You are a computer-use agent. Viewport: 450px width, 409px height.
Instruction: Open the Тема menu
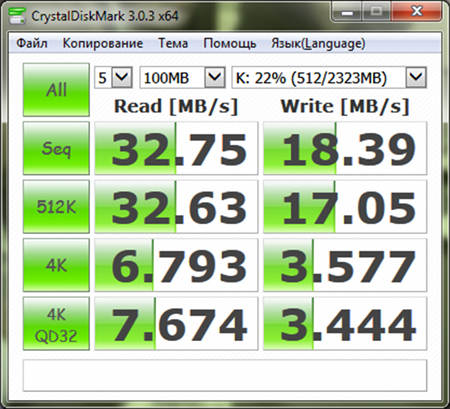(173, 43)
